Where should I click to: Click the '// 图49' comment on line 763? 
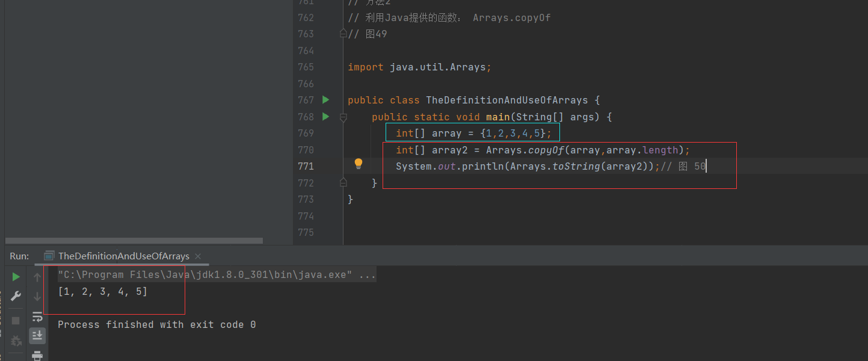368,34
